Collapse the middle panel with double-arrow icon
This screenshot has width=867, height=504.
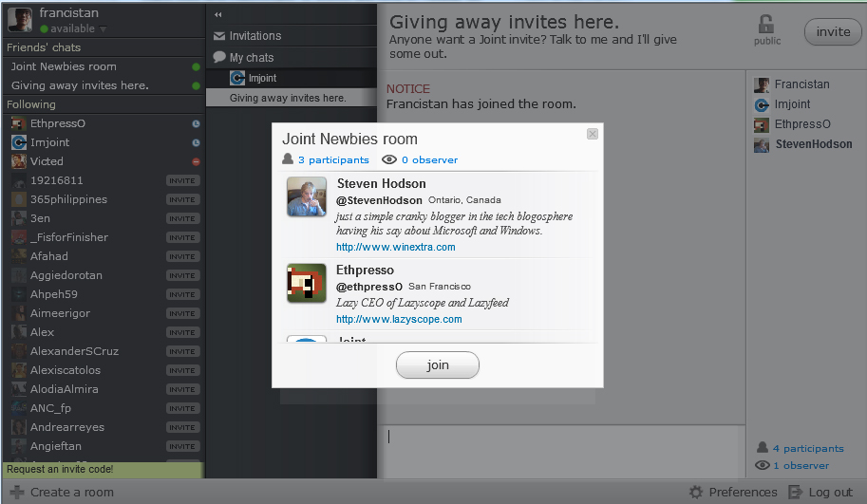[x=217, y=15]
